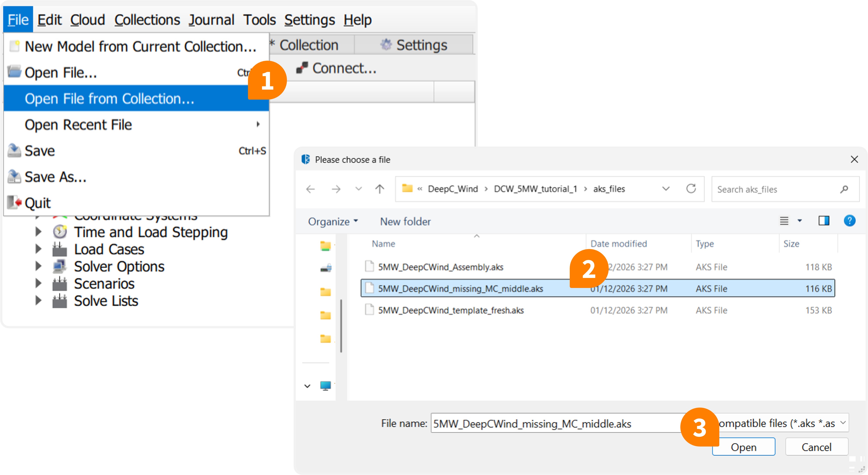
Task: Open the file type filter dropdown
Action: click(x=778, y=423)
